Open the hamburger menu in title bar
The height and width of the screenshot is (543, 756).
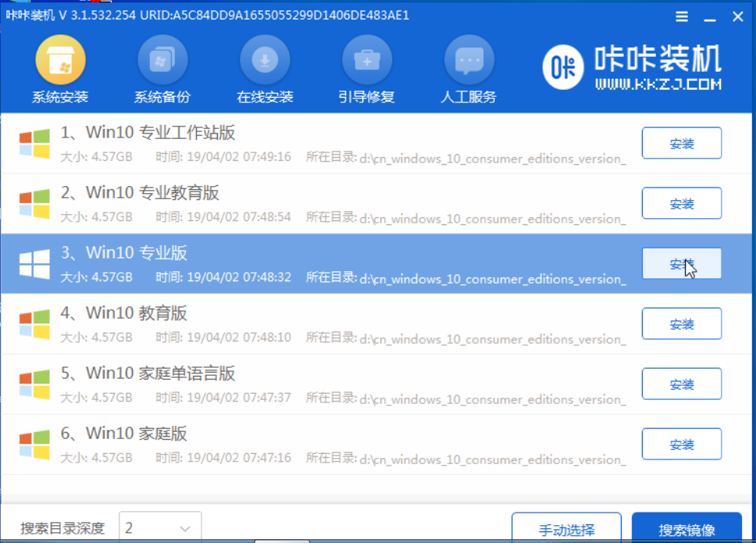click(x=681, y=16)
